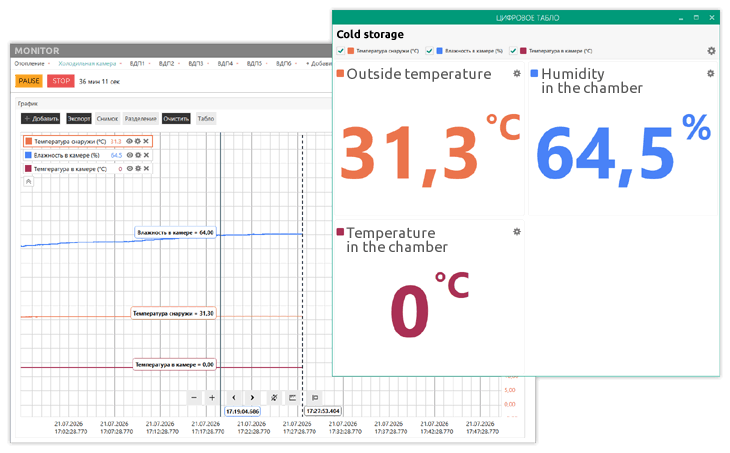Switch to the ВДП1 tab
The image size is (730, 453).
point(137,64)
